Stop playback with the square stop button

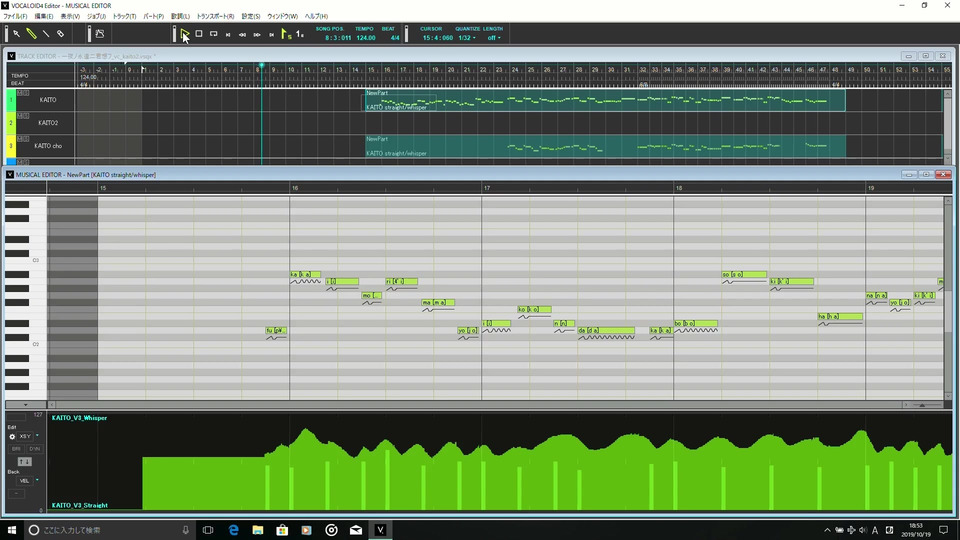199,34
